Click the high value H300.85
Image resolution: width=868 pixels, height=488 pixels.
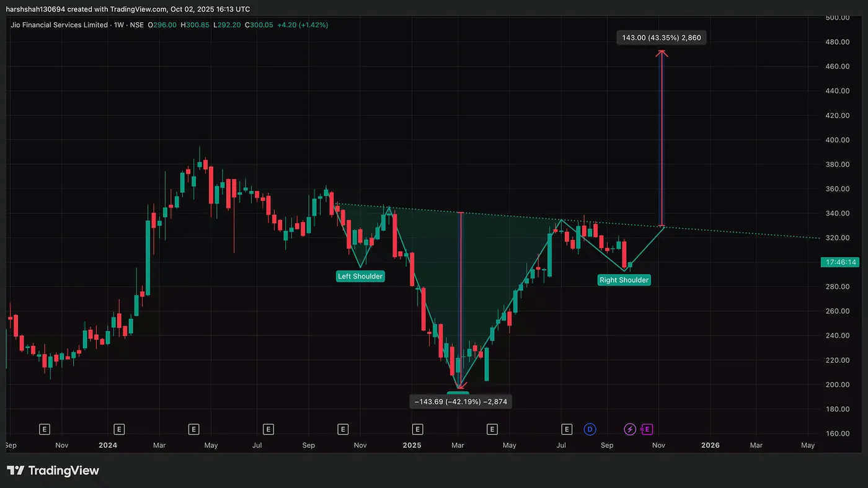[x=197, y=25]
